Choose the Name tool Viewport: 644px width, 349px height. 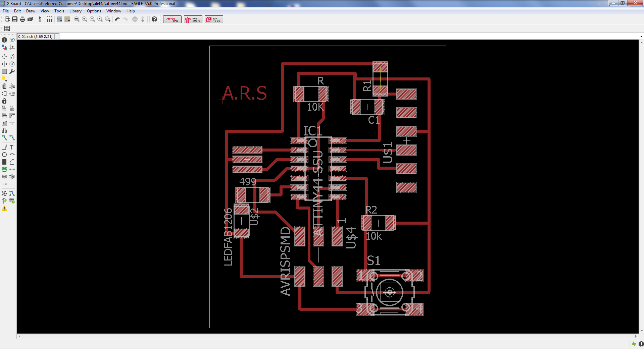click(4, 108)
